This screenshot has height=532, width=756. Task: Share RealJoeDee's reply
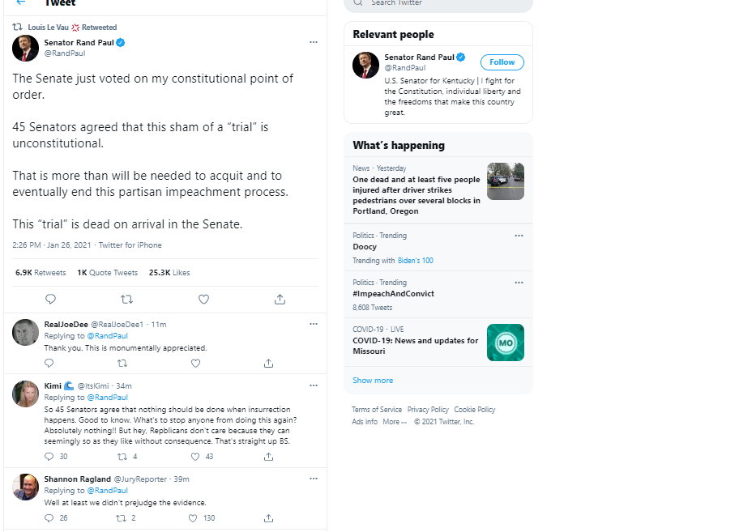pyautogui.click(x=268, y=364)
